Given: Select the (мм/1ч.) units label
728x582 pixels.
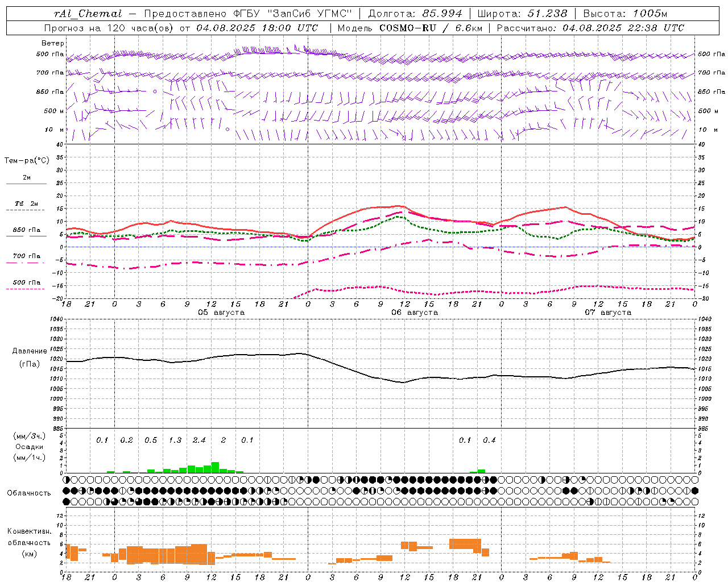Looking at the screenshot, I should click(x=28, y=458).
